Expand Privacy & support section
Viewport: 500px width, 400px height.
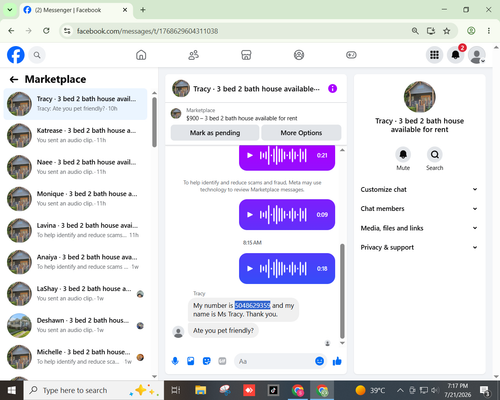[419, 247]
